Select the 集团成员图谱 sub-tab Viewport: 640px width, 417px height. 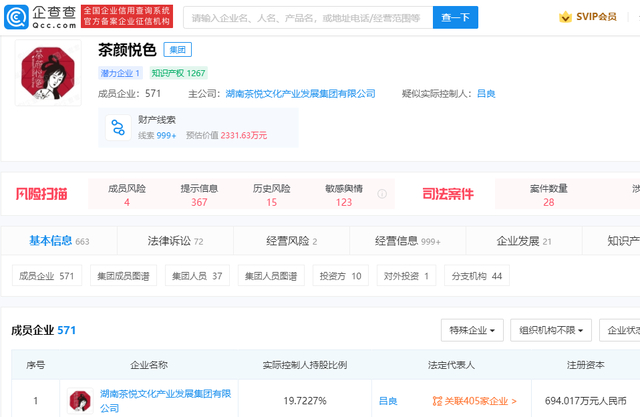[x=121, y=276]
